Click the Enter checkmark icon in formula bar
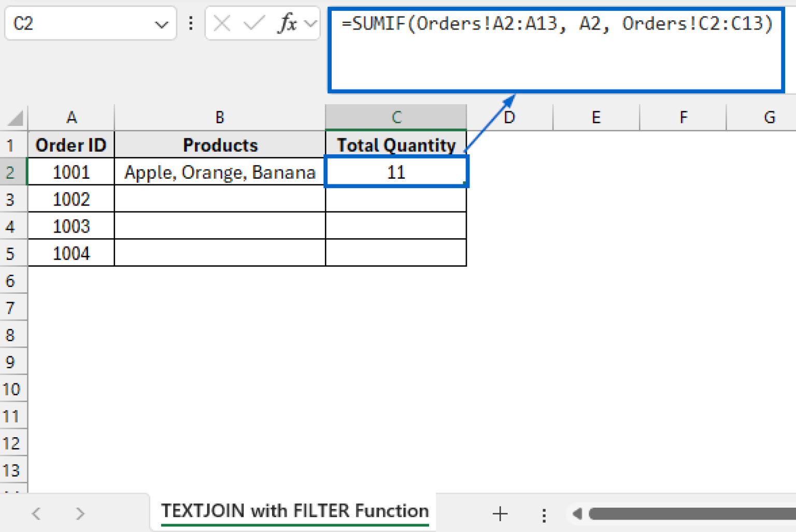This screenshot has height=532, width=796. click(x=253, y=23)
